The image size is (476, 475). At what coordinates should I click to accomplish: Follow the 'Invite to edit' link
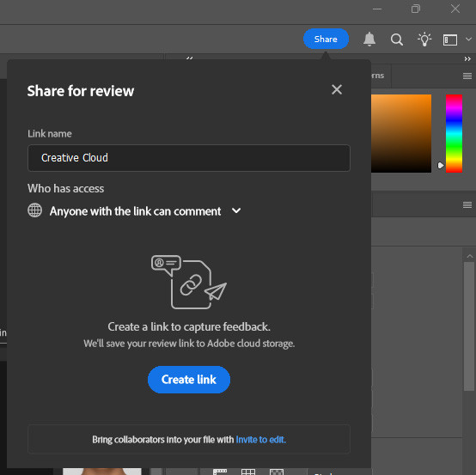coord(260,440)
